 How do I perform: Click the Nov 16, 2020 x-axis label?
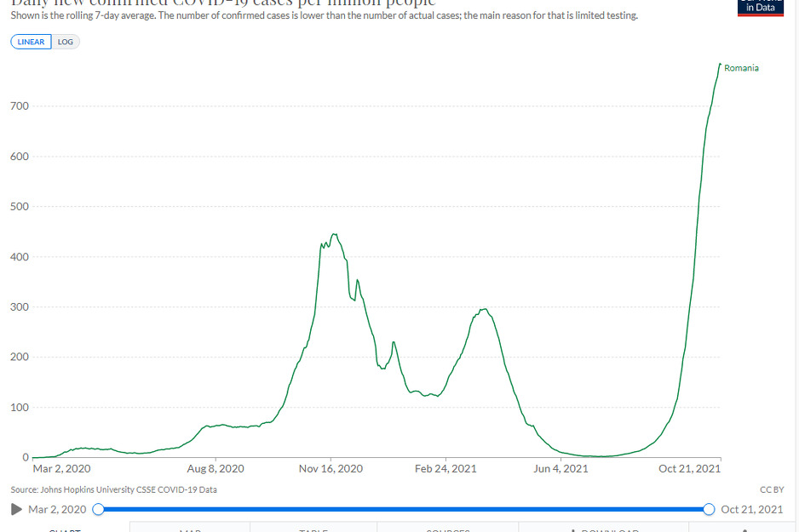pyautogui.click(x=331, y=468)
